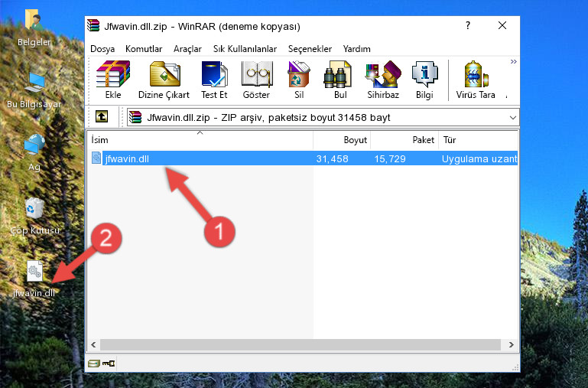Click the right scroll arrow of file list

click(x=511, y=344)
